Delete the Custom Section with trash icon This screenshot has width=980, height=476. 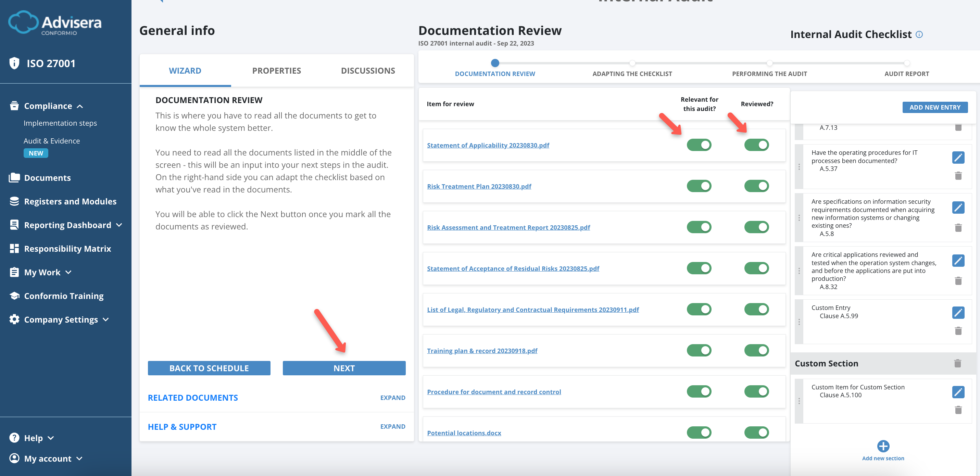(x=957, y=363)
